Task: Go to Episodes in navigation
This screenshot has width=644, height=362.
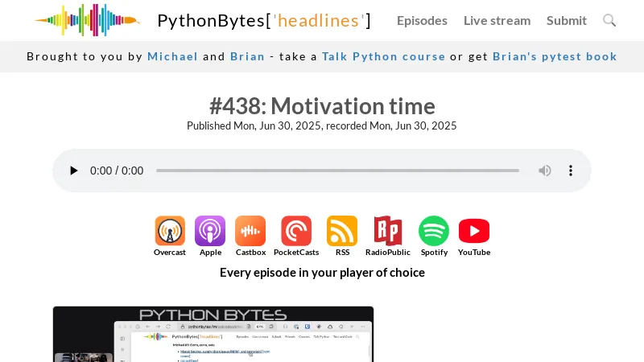Action: point(422,20)
